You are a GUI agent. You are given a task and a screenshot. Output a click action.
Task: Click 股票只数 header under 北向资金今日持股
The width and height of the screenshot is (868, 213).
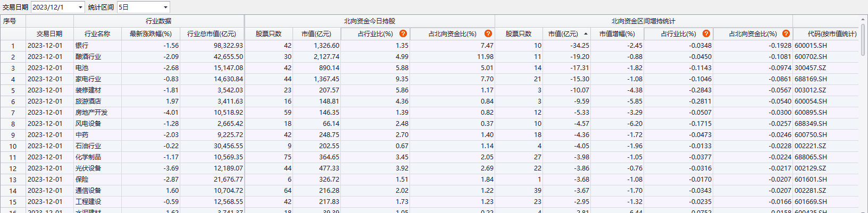269,33
